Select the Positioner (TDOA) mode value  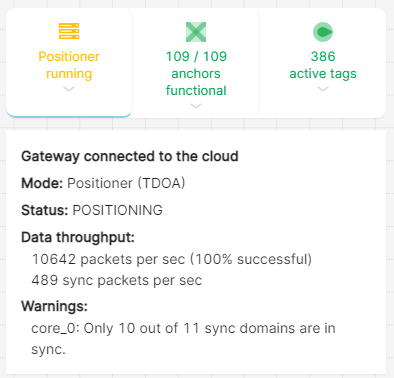point(126,183)
